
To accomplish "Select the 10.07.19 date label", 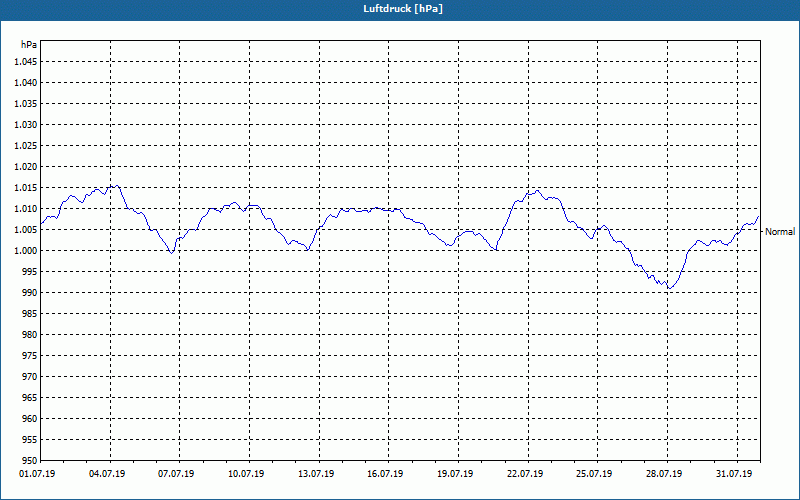I will 246,474.
